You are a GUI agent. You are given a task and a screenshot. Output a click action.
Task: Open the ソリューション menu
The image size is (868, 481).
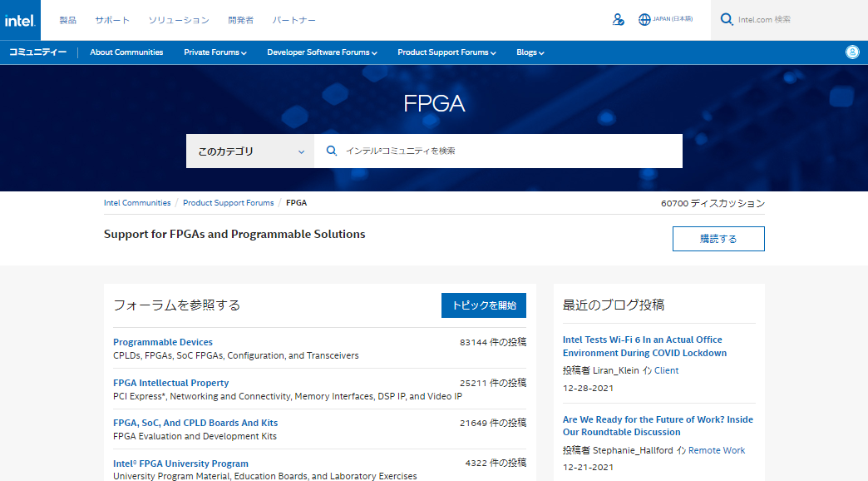[179, 20]
